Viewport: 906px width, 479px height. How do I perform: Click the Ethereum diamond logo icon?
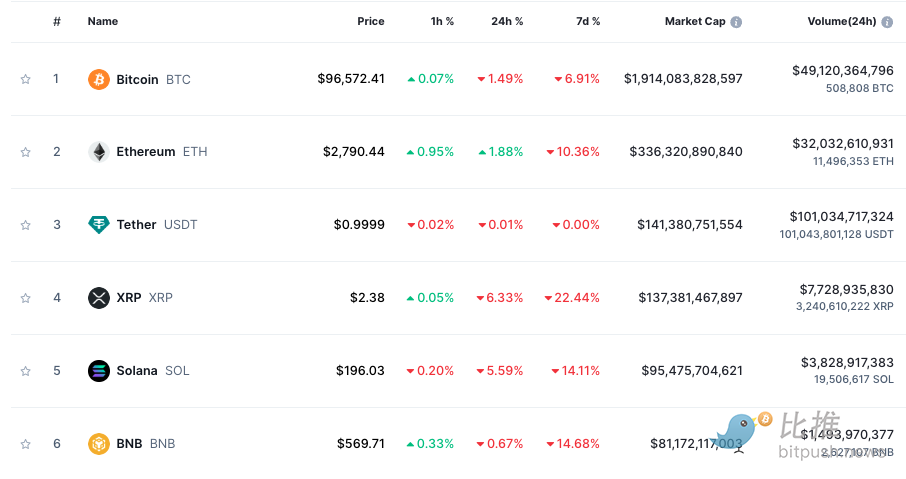coord(98,152)
